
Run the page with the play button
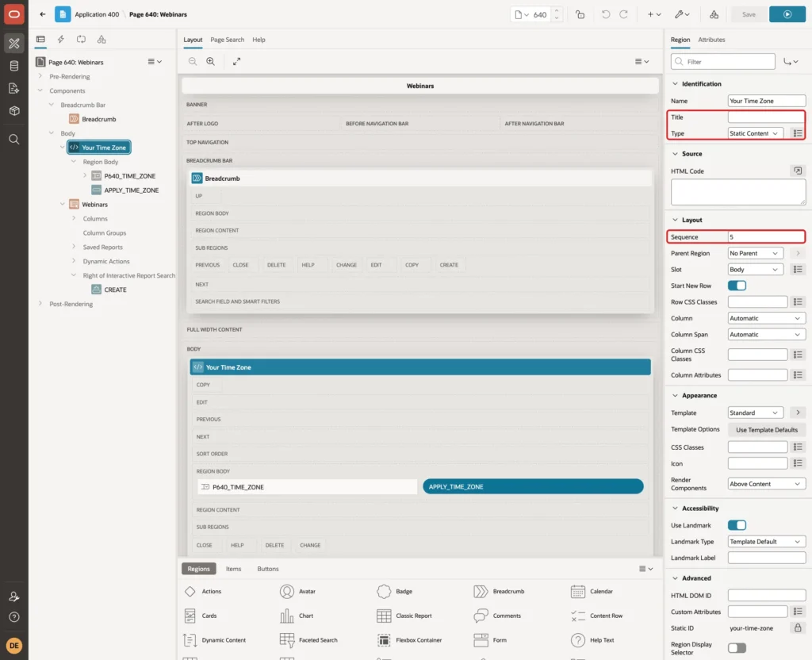787,14
